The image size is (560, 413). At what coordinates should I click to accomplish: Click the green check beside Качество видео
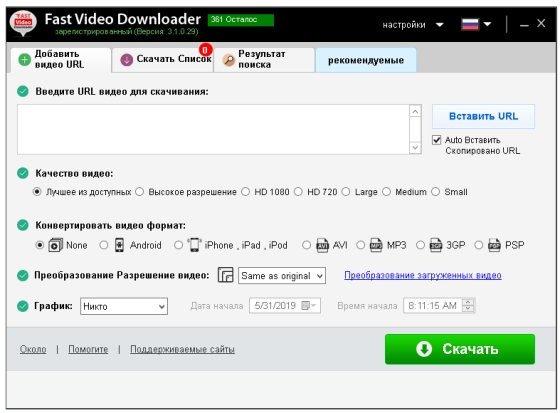(23, 173)
